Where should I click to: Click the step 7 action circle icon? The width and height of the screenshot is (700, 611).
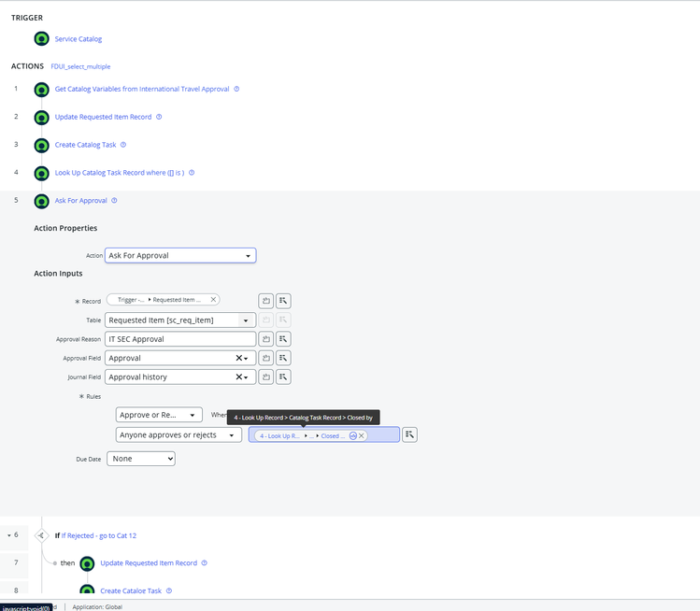click(x=87, y=563)
